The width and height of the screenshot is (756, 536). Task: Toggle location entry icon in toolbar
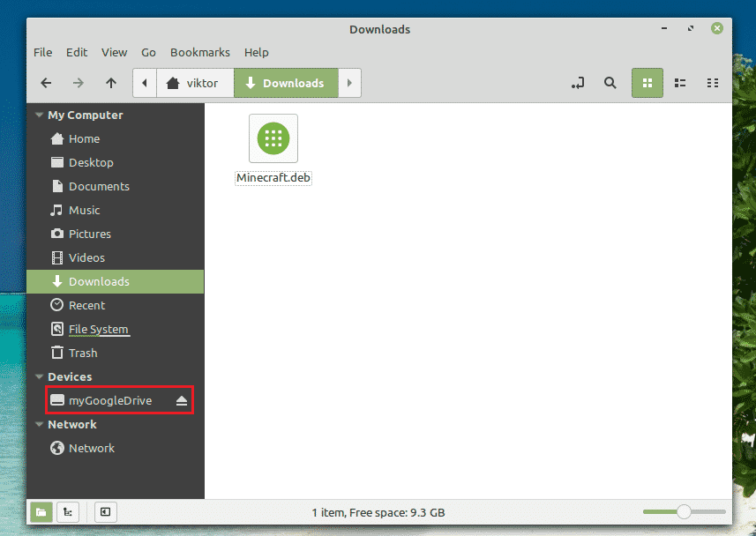click(x=578, y=83)
